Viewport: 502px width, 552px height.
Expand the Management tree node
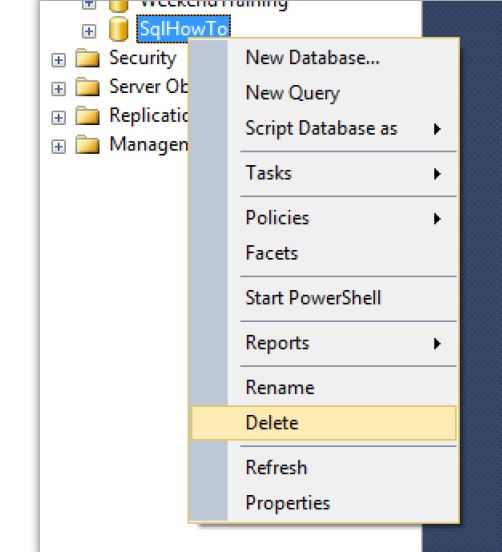point(58,146)
